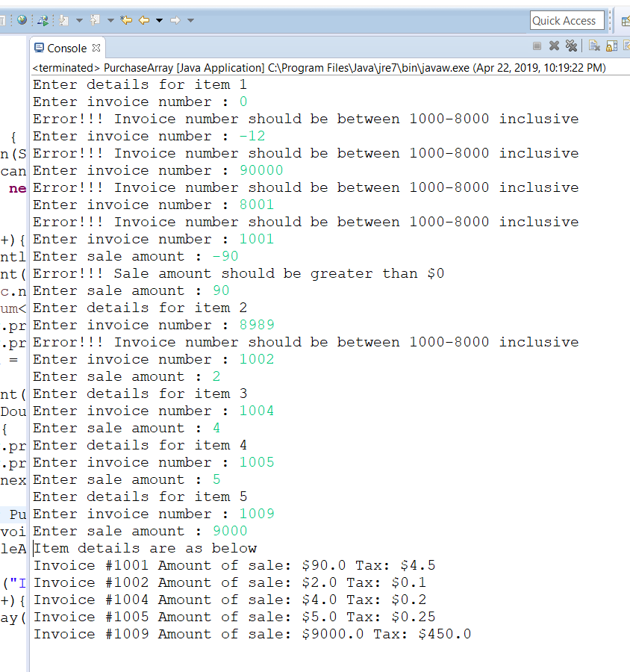Viewport: 630px width, 672px height.
Task: Click the Quick Access box
Action: click(x=567, y=20)
